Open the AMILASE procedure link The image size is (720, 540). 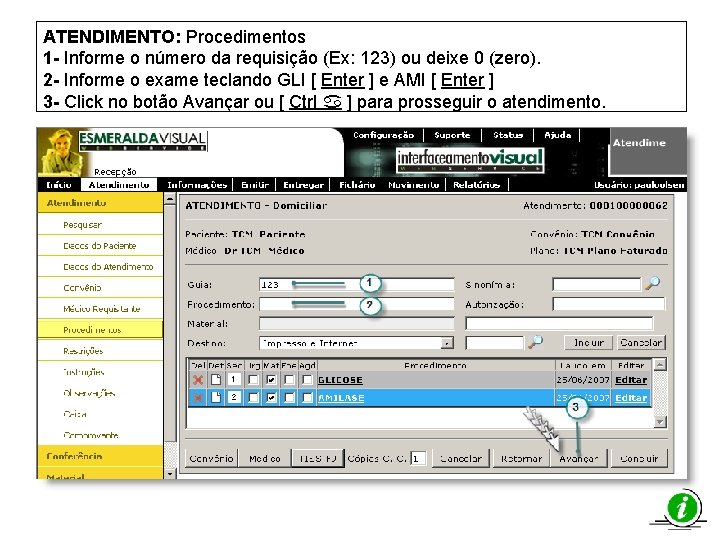[x=341, y=398]
